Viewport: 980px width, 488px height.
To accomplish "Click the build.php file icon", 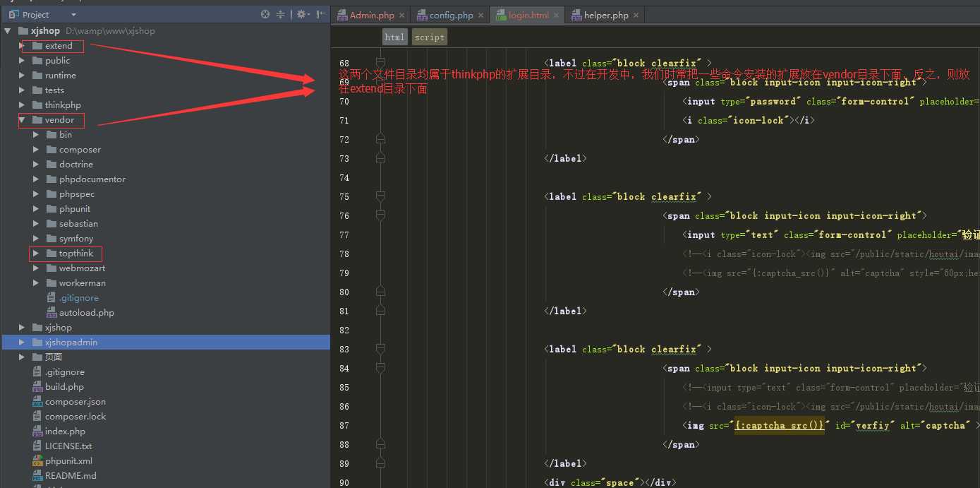I will coord(38,387).
